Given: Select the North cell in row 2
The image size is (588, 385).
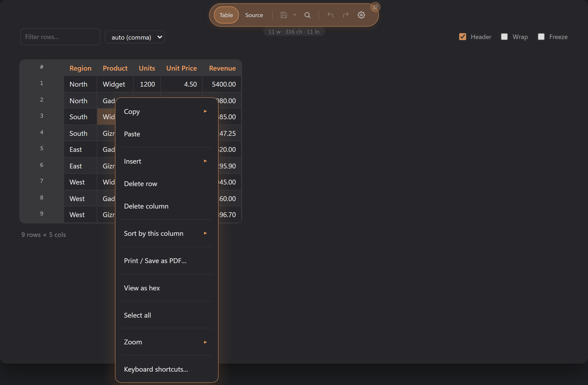Looking at the screenshot, I should pyautogui.click(x=80, y=101).
